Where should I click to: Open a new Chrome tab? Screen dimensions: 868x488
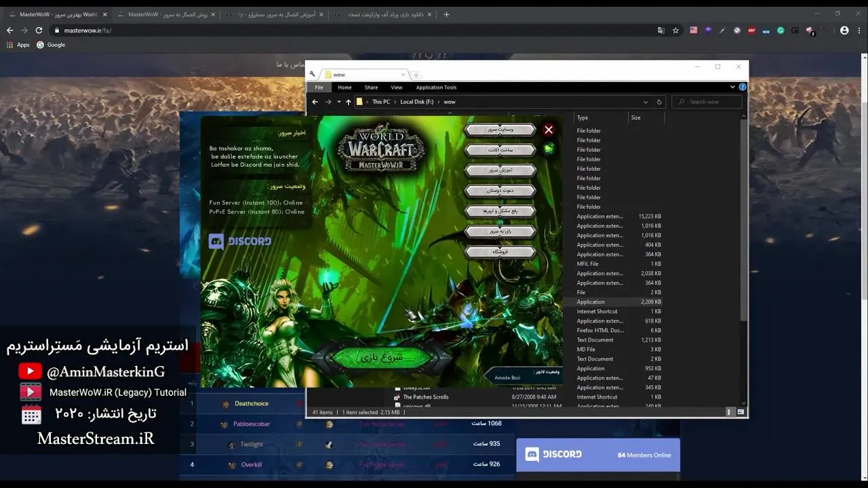(x=446, y=14)
